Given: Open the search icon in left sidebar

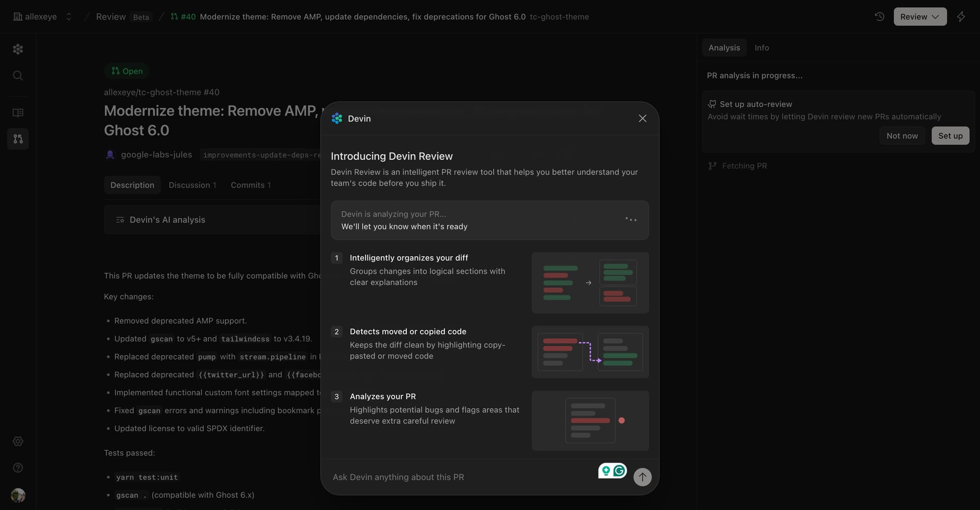Looking at the screenshot, I should (18, 75).
